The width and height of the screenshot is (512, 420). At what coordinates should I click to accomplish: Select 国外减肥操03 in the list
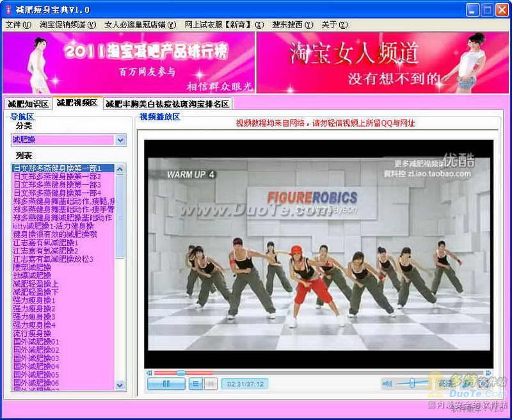(63, 359)
